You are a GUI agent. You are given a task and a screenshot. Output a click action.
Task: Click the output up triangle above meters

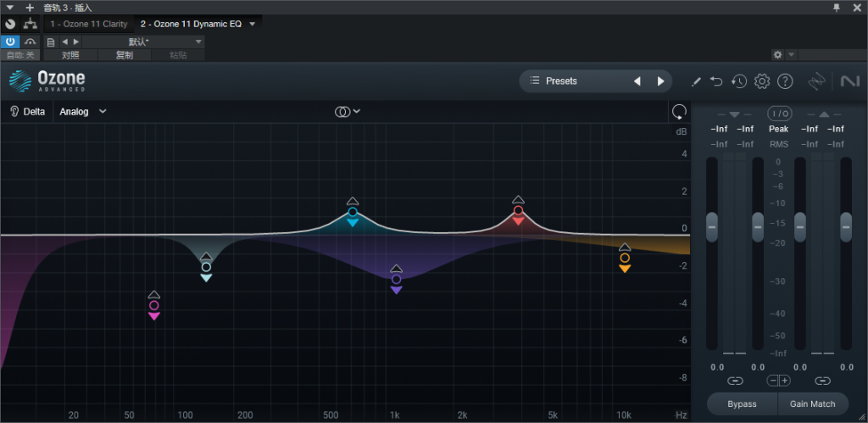pos(824,114)
